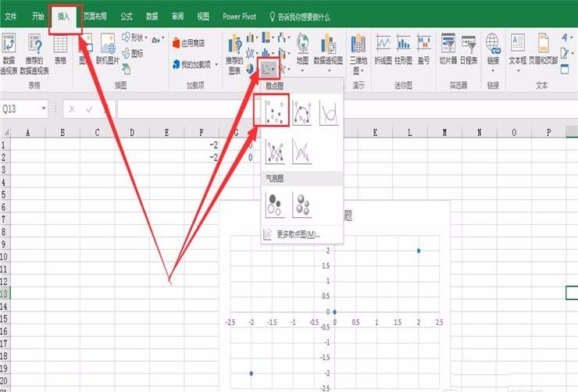Choose the Scatter chart option
The width and height of the screenshot is (578, 392).
pyautogui.click(x=275, y=112)
